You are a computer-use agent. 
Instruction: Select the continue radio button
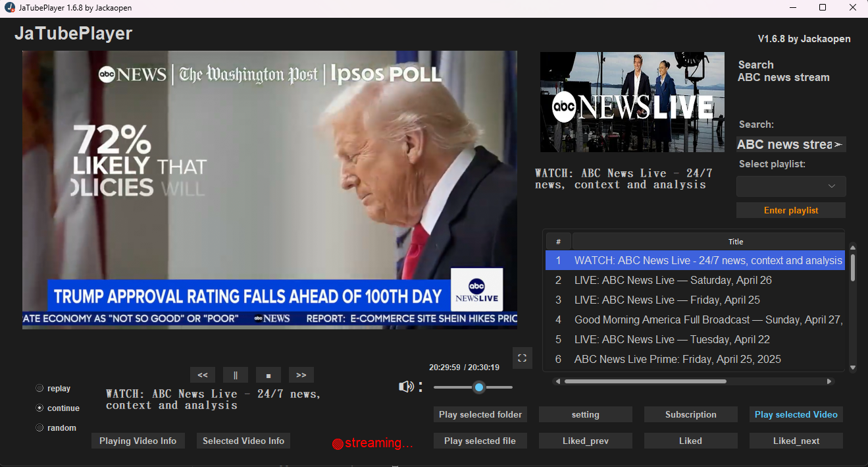(39, 408)
